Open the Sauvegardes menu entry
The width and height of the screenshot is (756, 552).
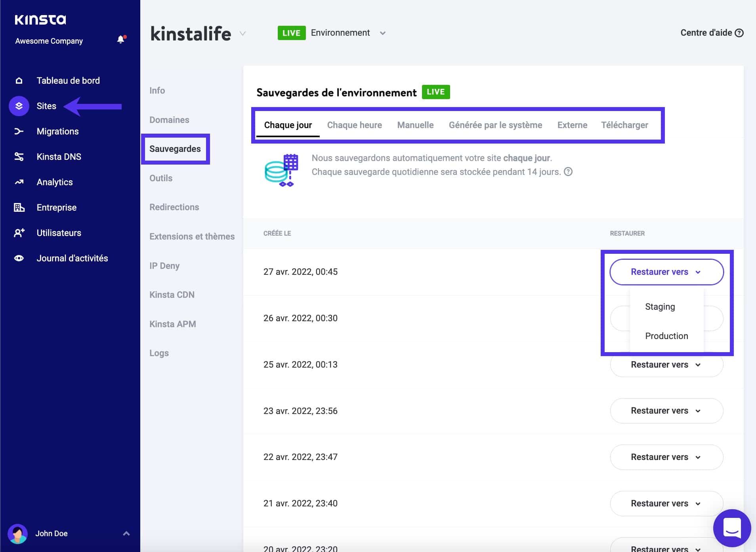[176, 149]
